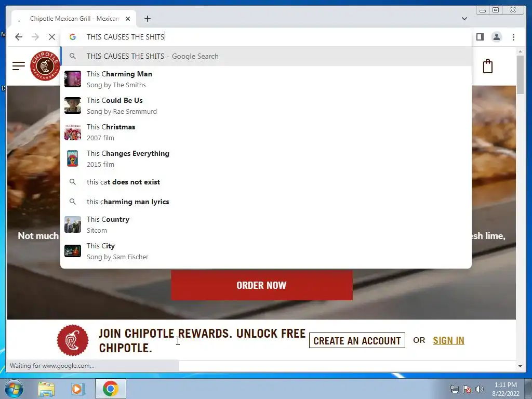Click the Chrome taskbar icon
This screenshot has width=532, height=399.
click(111, 389)
